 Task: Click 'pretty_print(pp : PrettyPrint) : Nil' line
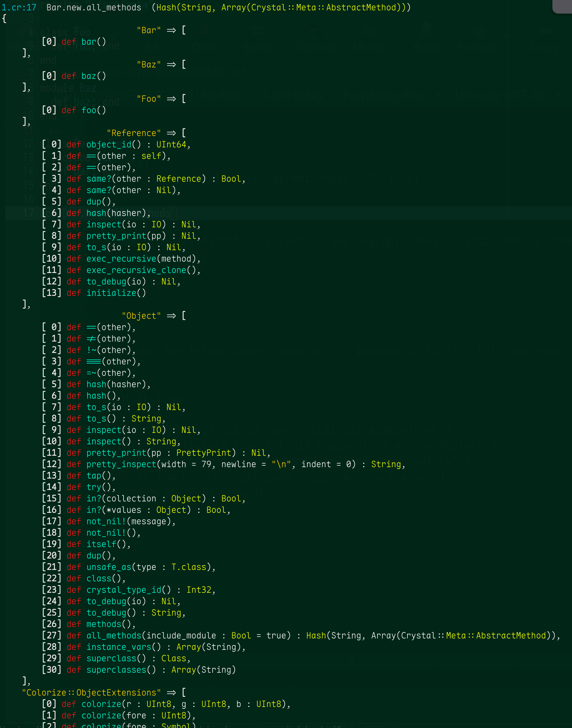(x=168, y=453)
